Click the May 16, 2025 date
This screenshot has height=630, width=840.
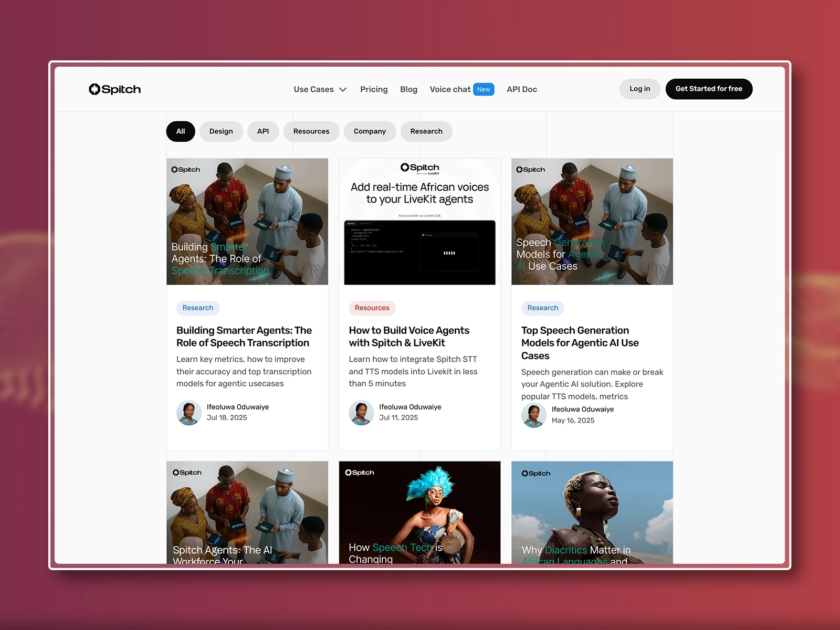click(x=573, y=421)
